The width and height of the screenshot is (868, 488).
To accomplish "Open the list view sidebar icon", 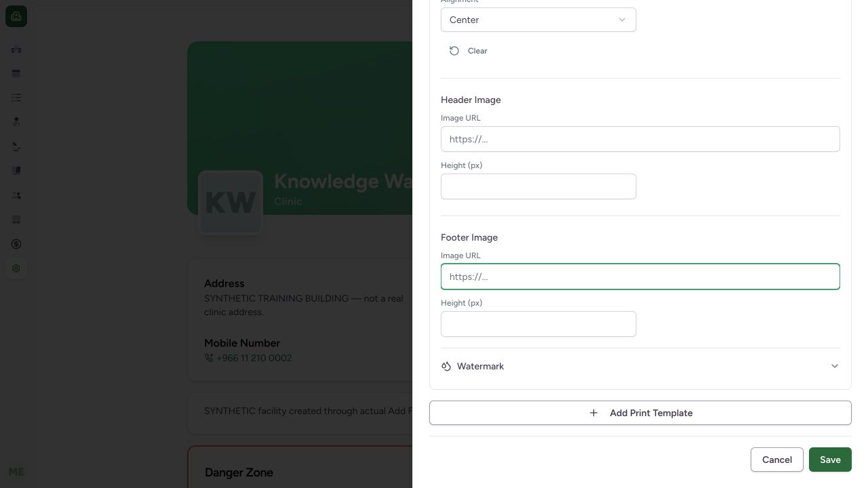I will tap(16, 98).
